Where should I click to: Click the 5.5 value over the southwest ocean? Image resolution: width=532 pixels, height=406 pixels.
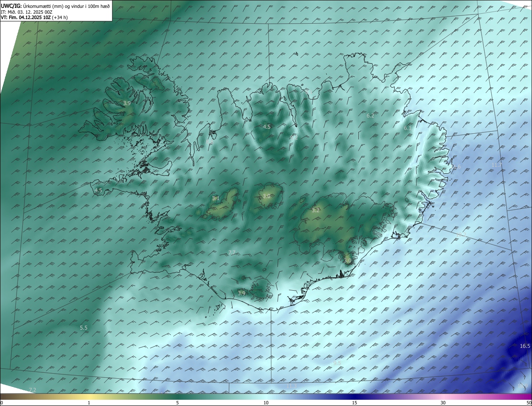point(84,328)
